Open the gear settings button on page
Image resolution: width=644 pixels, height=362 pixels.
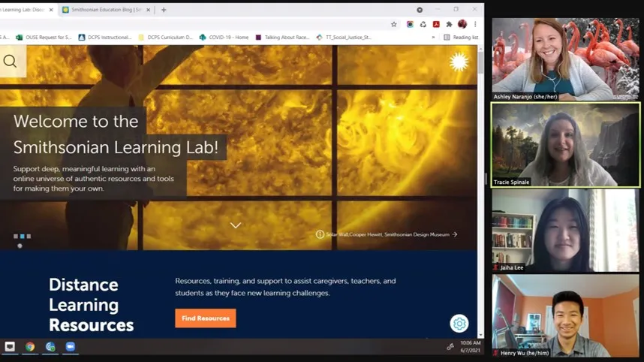(459, 324)
